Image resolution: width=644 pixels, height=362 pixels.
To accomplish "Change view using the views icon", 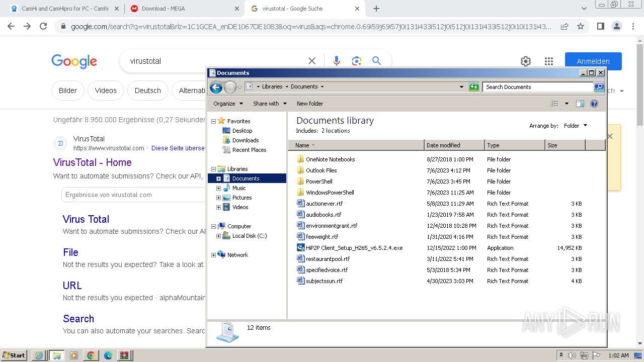I will click(554, 104).
